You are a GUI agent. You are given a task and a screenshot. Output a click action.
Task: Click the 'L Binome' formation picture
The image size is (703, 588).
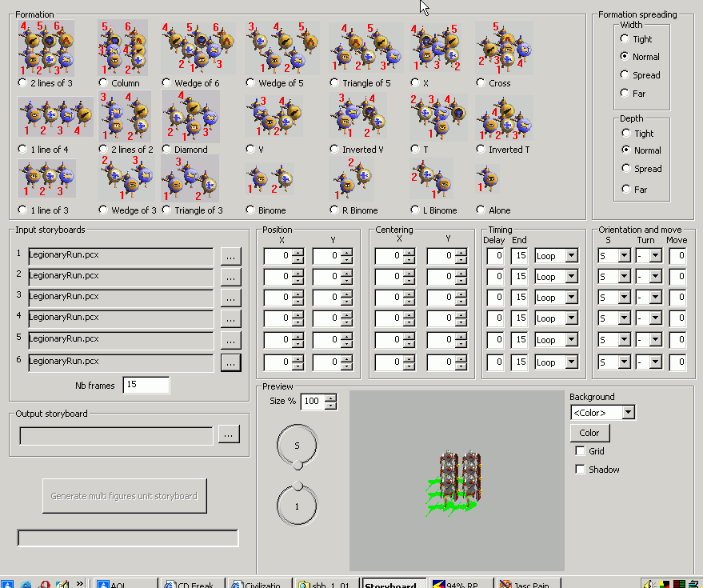coord(432,179)
